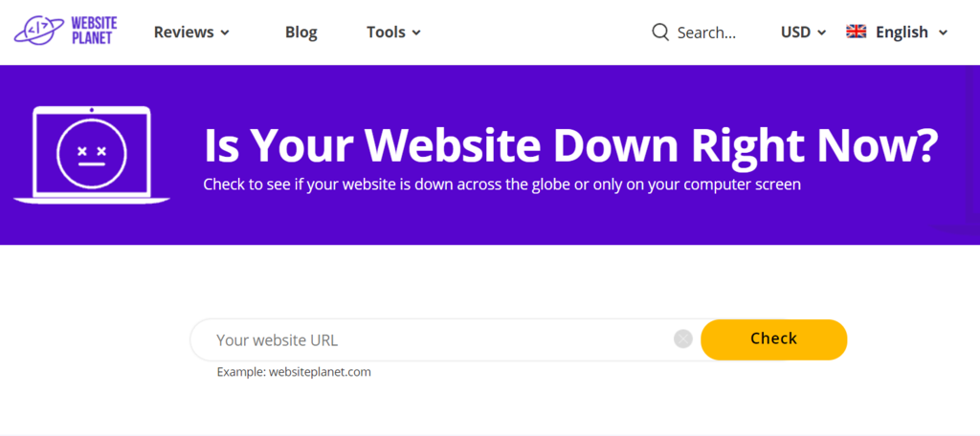Screen dimensions: 980x436
Task: Clear the URL field with X icon
Action: click(683, 339)
